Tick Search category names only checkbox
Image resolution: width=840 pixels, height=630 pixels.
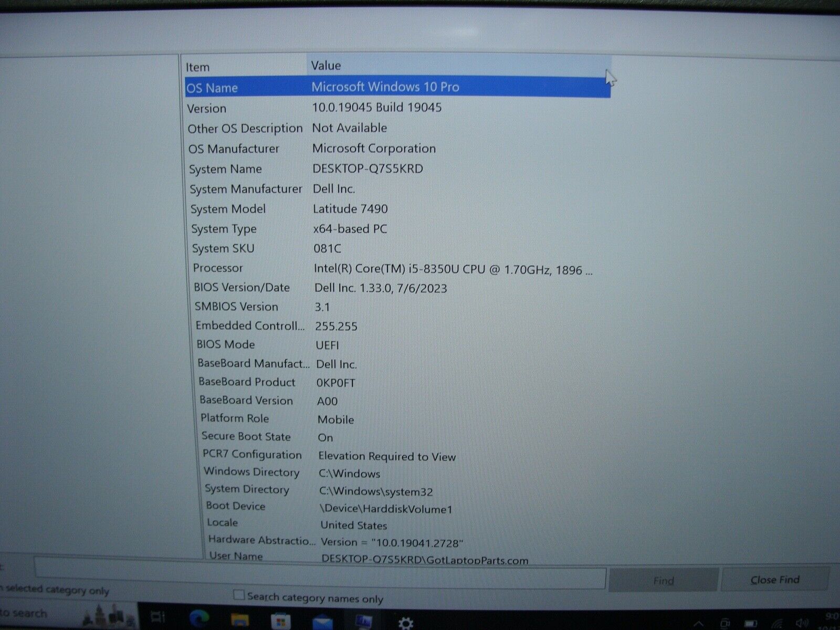click(x=239, y=595)
